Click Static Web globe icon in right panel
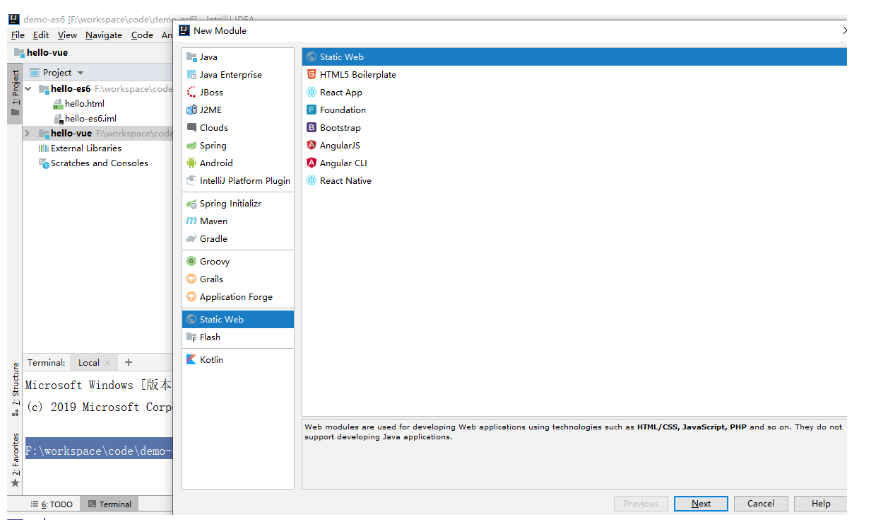Image resolution: width=869 pixels, height=520 pixels. (x=311, y=57)
